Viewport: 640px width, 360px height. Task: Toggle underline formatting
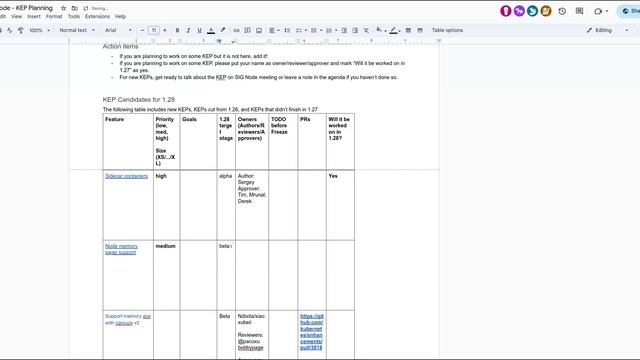200,30
